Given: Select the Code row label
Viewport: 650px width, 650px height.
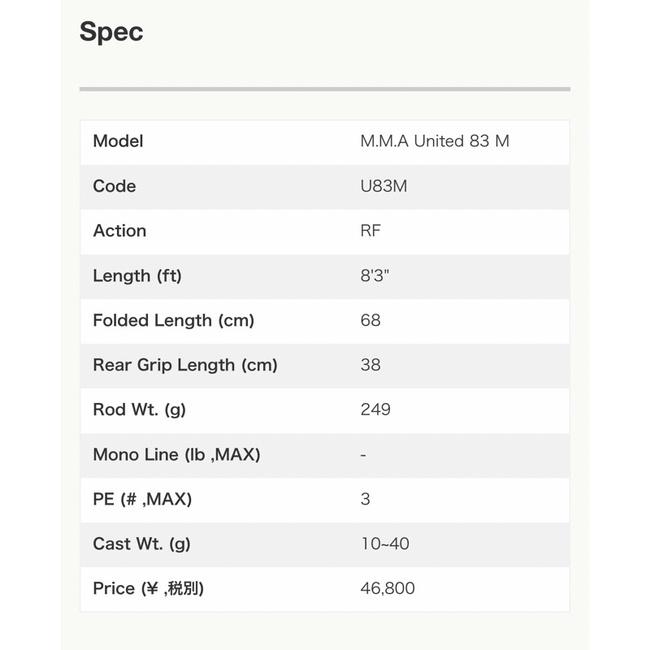Looking at the screenshot, I should 114,186.
